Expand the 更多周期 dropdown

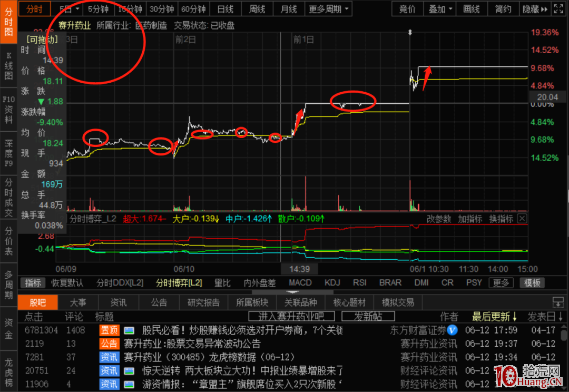[328, 9]
